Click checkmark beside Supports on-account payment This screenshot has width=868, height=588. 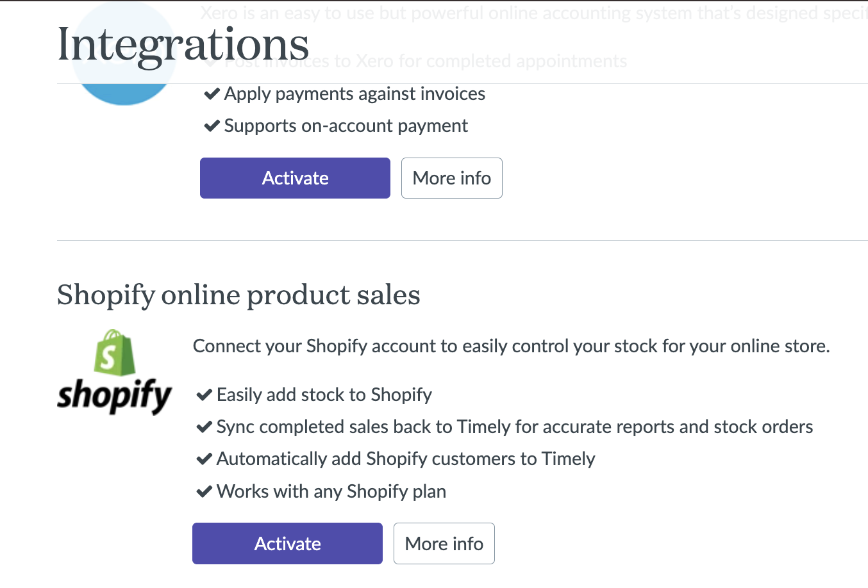pyautogui.click(x=212, y=126)
